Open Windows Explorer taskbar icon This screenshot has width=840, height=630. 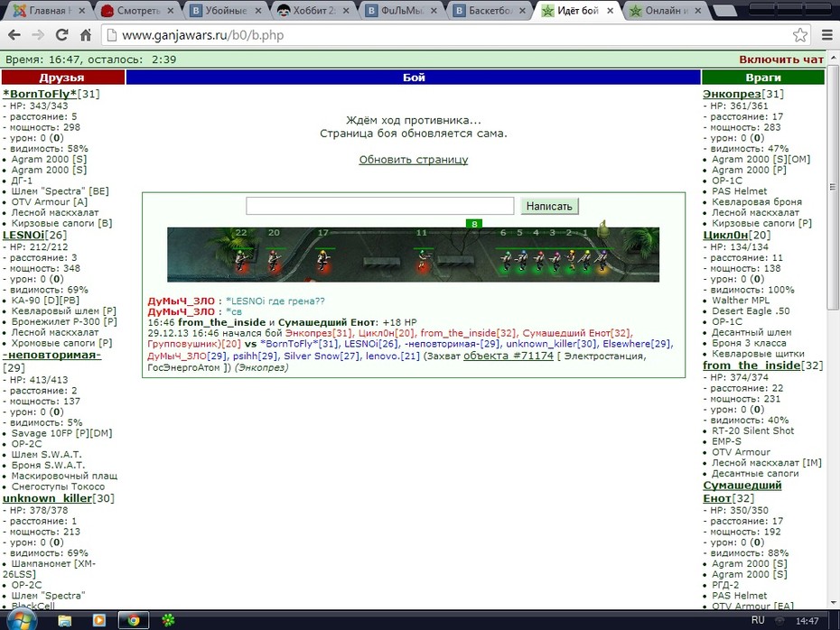[65, 620]
